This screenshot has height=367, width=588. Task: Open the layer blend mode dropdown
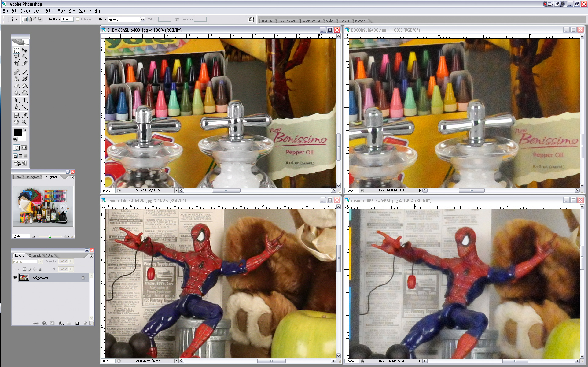(x=28, y=261)
